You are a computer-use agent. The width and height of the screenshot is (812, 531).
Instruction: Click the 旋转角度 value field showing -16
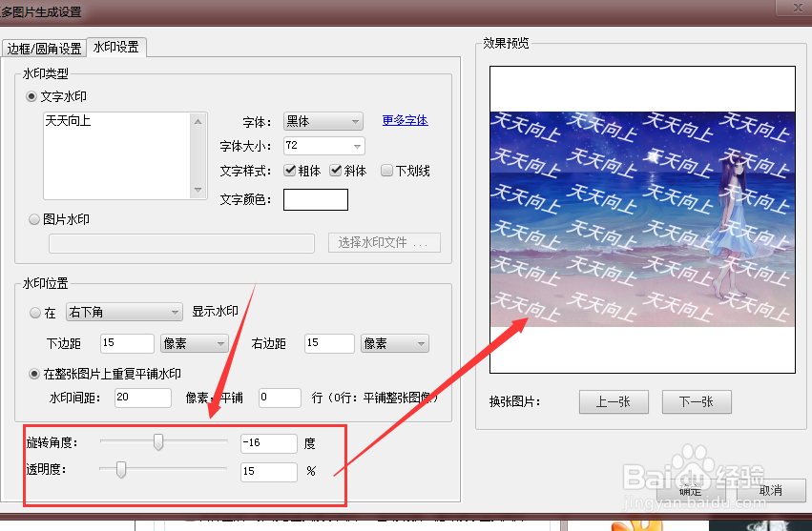coord(269,443)
